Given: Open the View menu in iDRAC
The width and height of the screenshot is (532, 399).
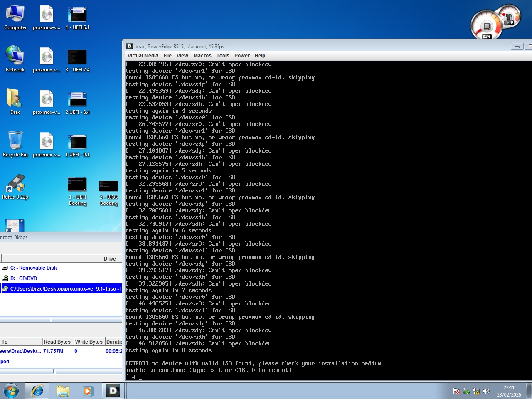Looking at the screenshot, I should 182,56.
